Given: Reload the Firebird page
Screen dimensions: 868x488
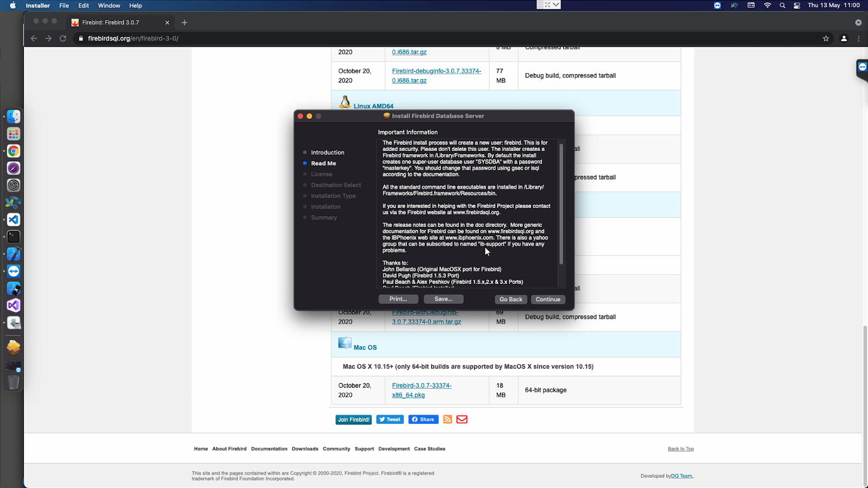Looking at the screenshot, I should [x=63, y=39].
